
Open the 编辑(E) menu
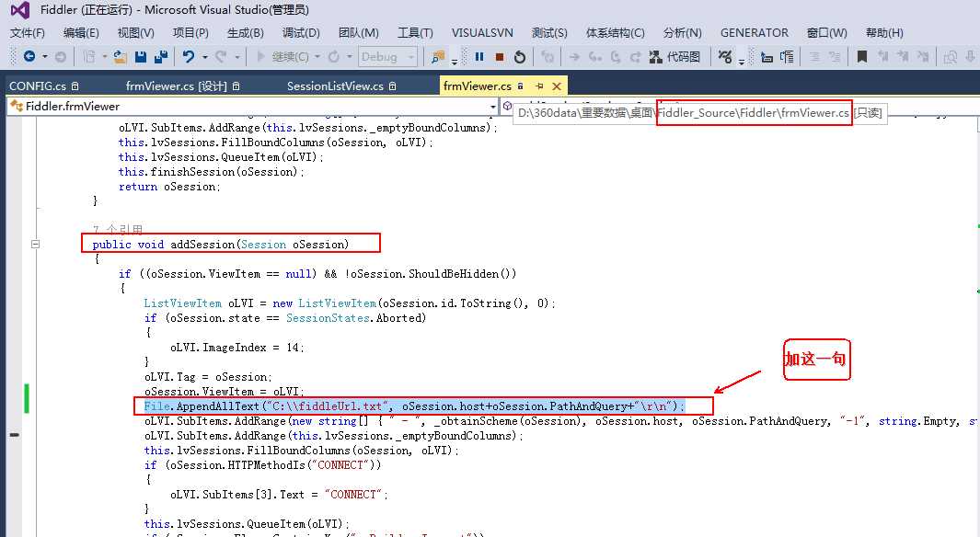(x=81, y=33)
